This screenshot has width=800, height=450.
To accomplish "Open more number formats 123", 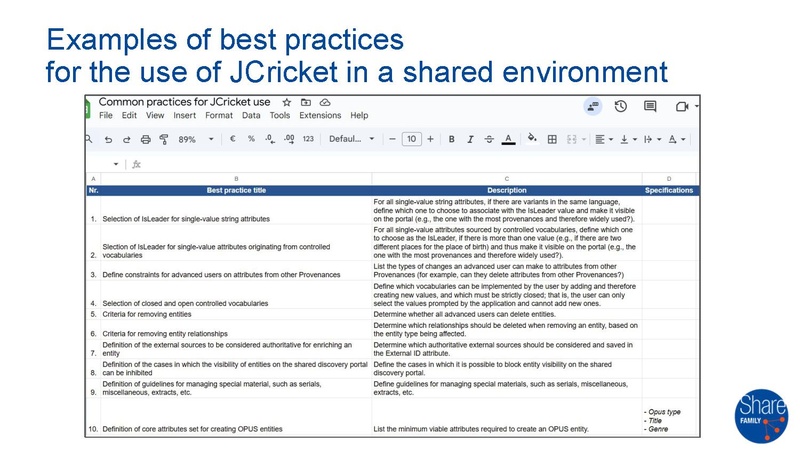I will tap(308, 139).
